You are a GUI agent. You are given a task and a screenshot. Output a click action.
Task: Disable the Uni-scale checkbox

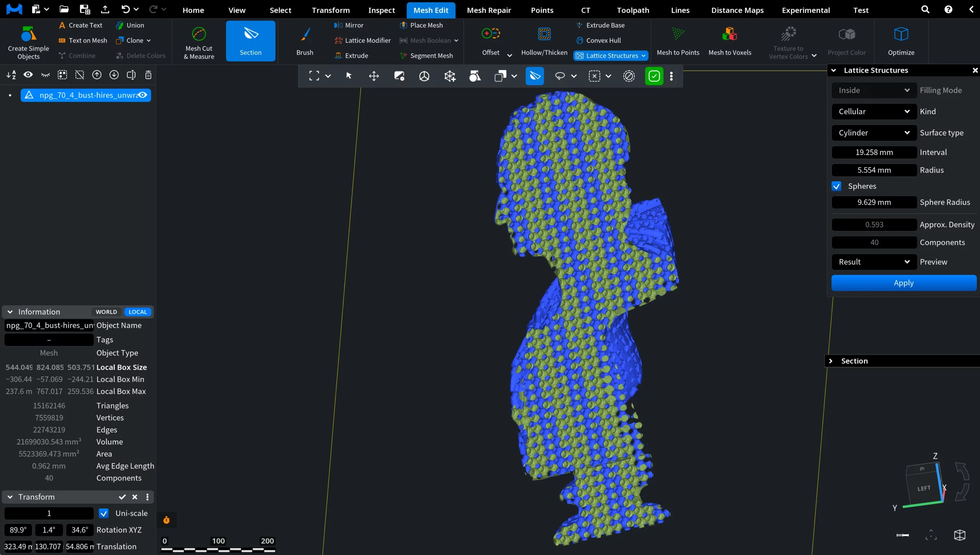(x=103, y=513)
